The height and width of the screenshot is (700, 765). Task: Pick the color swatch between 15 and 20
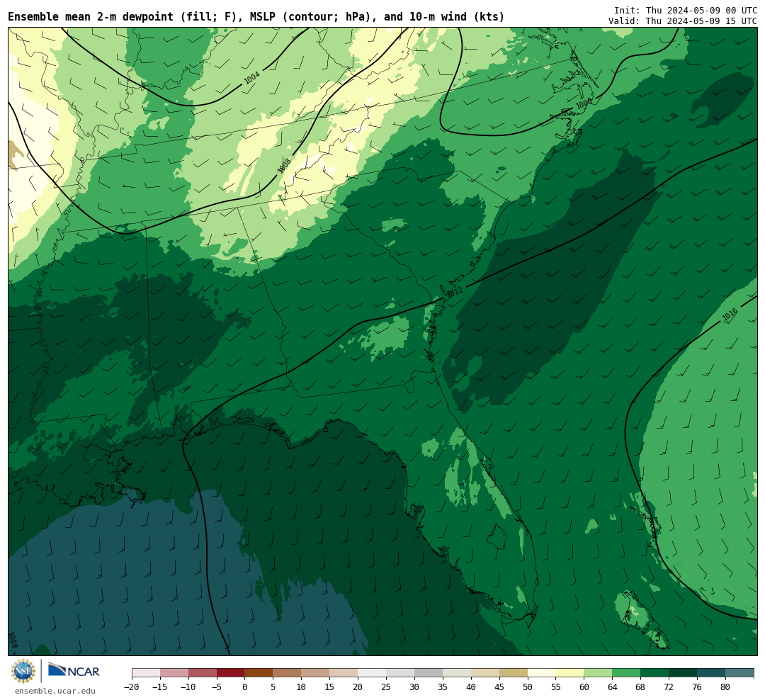[344, 673]
